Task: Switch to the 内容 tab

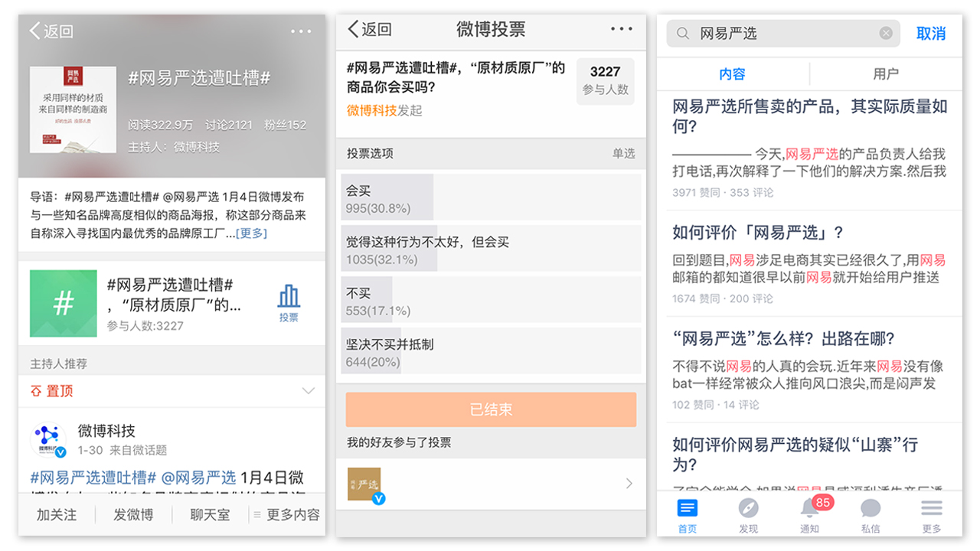Action: (733, 74)
